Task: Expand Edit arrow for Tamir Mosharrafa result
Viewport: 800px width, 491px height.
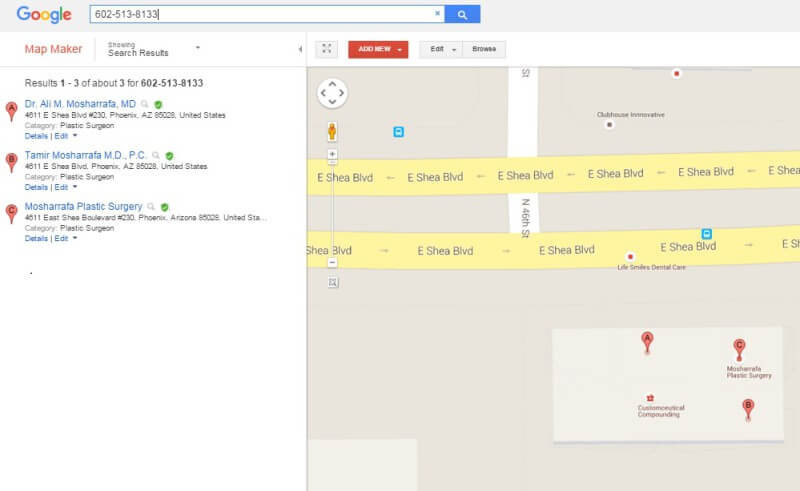Action: coord(75,187)
